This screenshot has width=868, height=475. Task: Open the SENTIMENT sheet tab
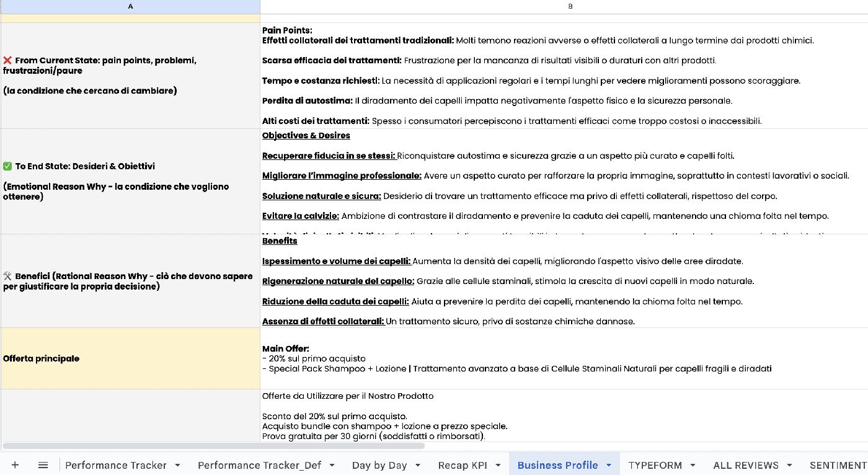point(838,465)
